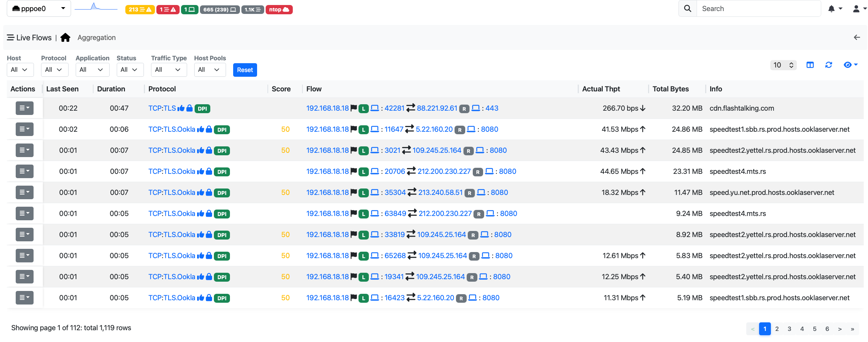Open the eye visibility options dropdown
The height and width of the screenshot is (342, 868).
(850, 65)
